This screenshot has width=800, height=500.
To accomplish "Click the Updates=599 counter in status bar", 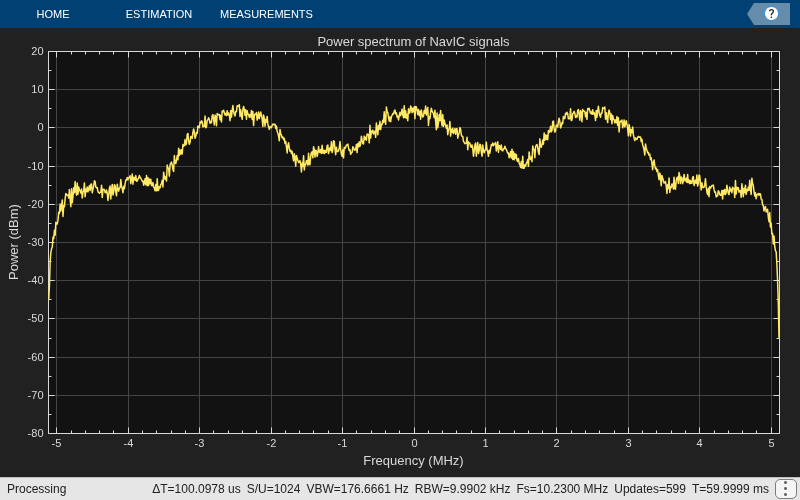I will tap(650, 489).
